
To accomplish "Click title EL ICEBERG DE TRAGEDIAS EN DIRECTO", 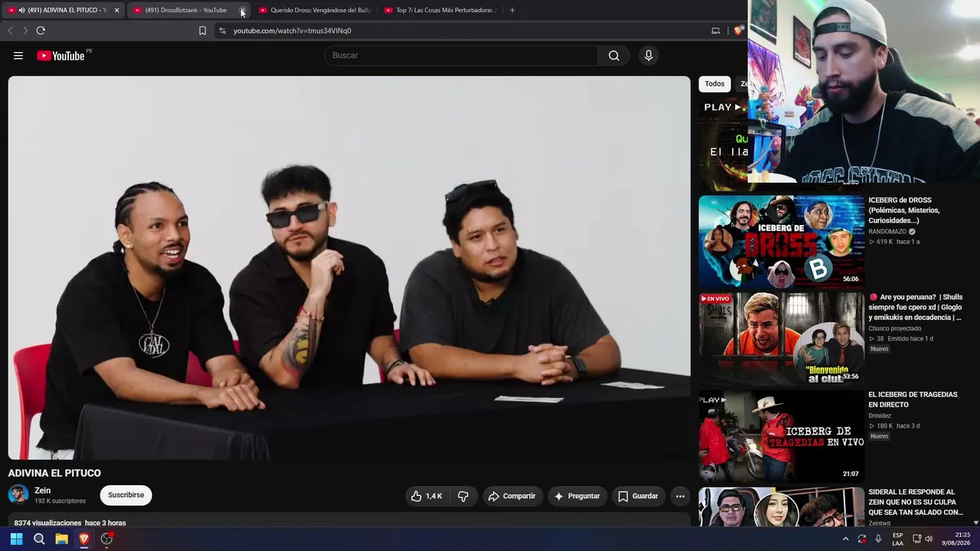I will [913, 399].
